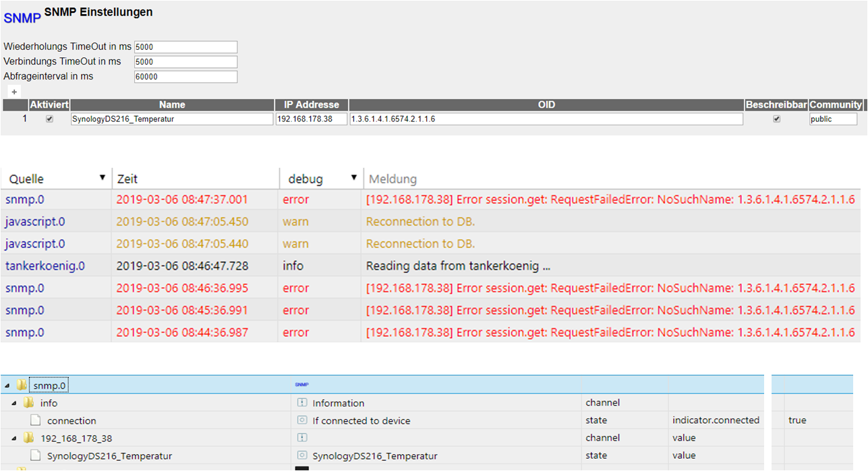868x471 pixels.
Task: Collapse the info tree node
Action: pos(13,403)
